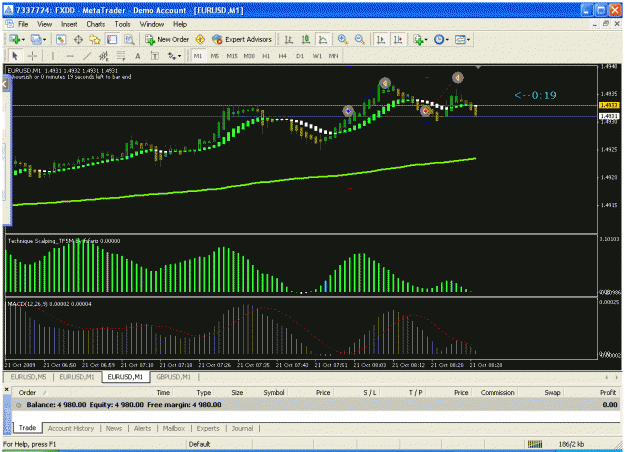Open the Help menu
625x452 pixels.
click(180, 24)
